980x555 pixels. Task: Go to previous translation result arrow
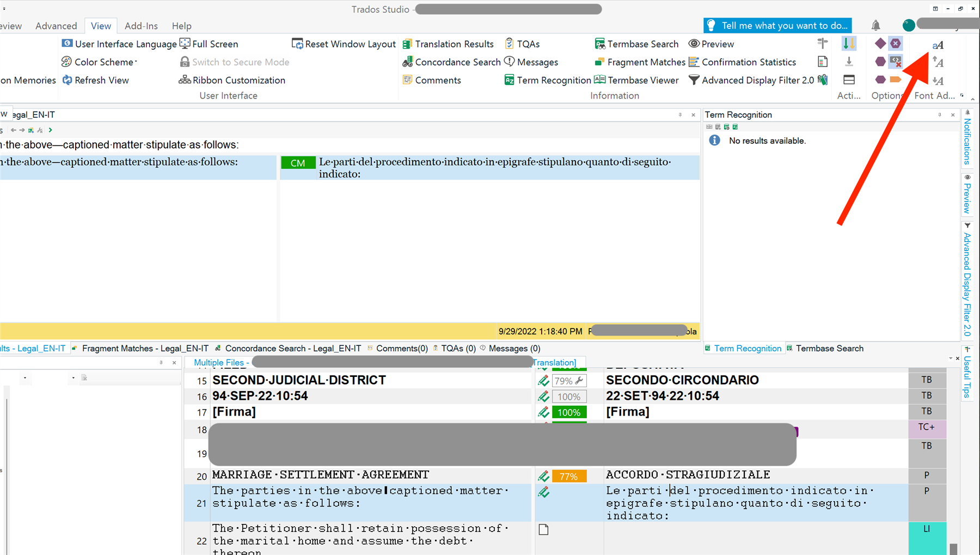(14, 130)
